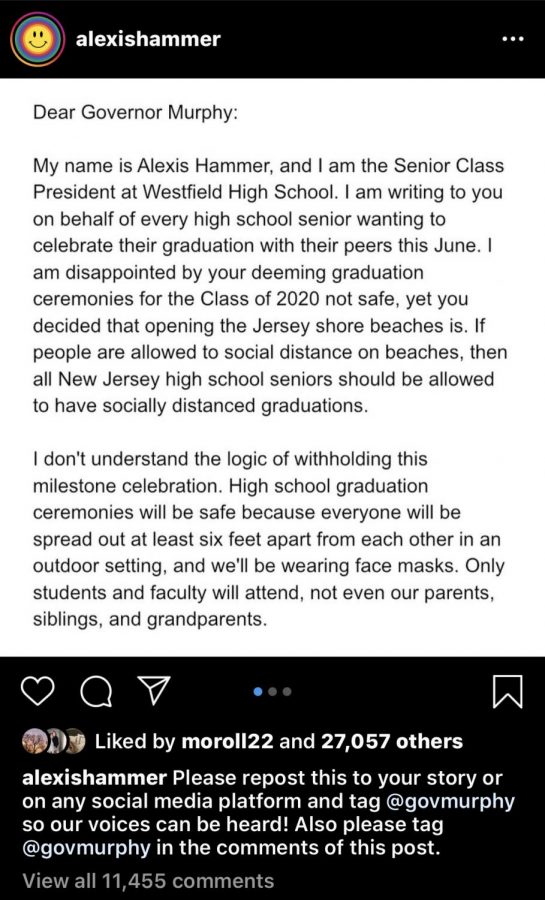This screenshot has height=900, width=545.
Task: Tap the Dear Governor Murphy letter image
Action: (272, 367)
